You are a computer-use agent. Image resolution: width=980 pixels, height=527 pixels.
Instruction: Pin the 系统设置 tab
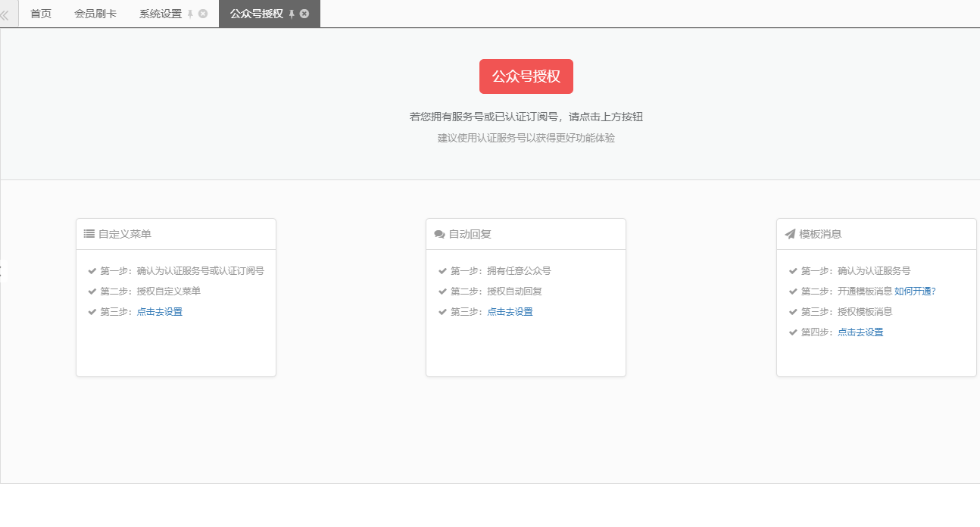(190, 14)
